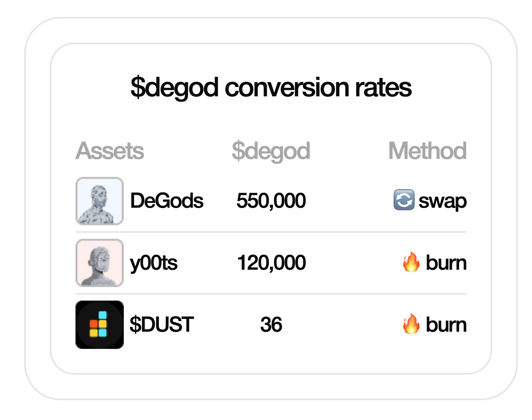Click the $degod column header
Image resolution: width=532 pixels, height=420 pixels.
(271, 151)
